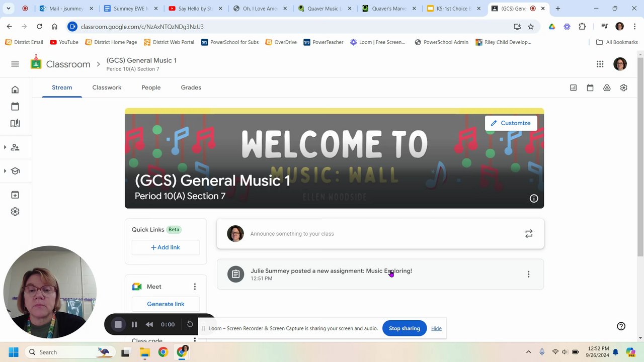Restart the Loom recording
The width and height of the screenshot is (644, 362).
[x=190, y=324]
